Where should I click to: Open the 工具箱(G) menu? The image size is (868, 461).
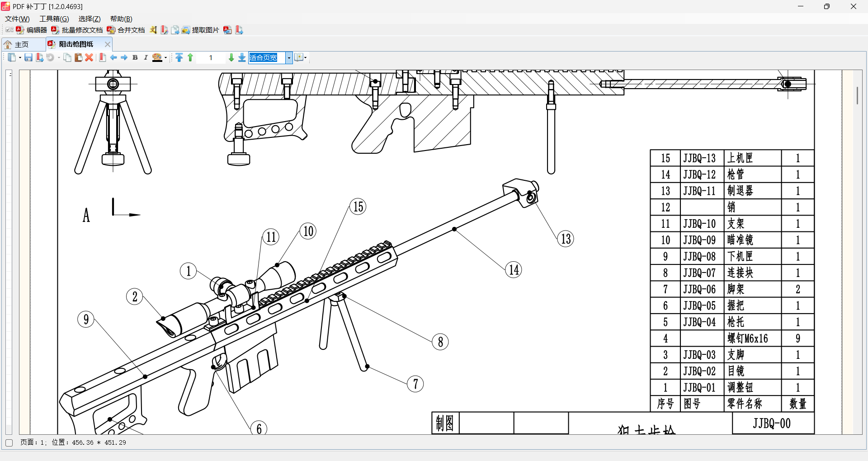click(x=54, y=19)
